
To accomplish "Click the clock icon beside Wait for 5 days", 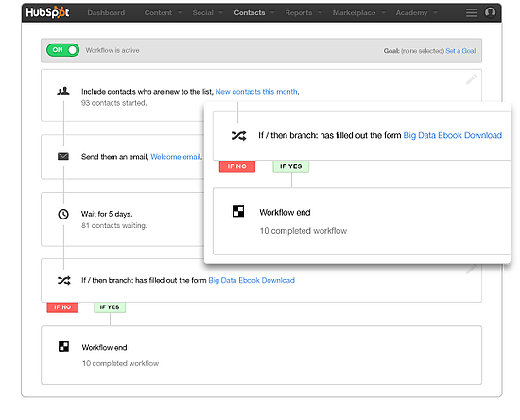I will tap(63, 214).
